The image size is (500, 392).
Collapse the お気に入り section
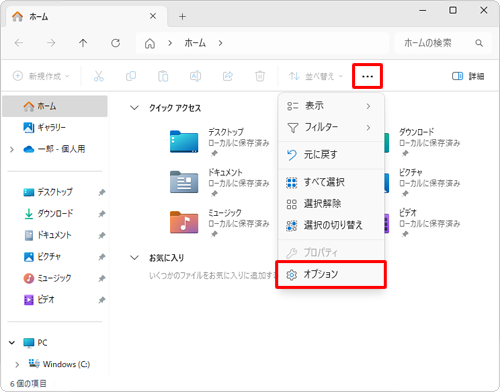click(x=134, y=258)
